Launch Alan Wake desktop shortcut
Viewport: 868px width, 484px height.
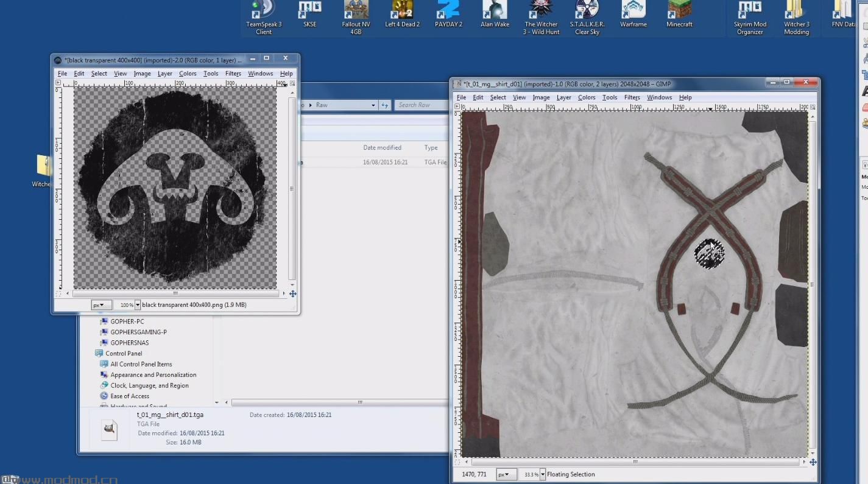point(495,15)
